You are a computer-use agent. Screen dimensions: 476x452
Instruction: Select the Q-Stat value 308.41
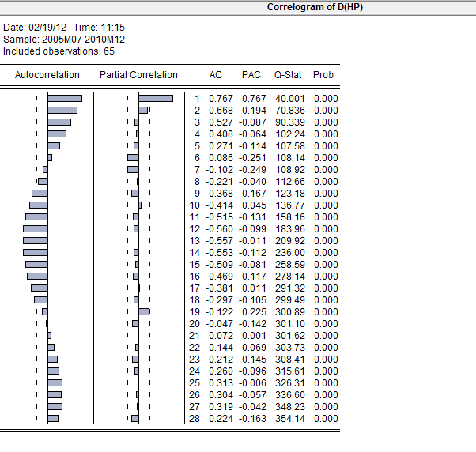coord(290,360)
